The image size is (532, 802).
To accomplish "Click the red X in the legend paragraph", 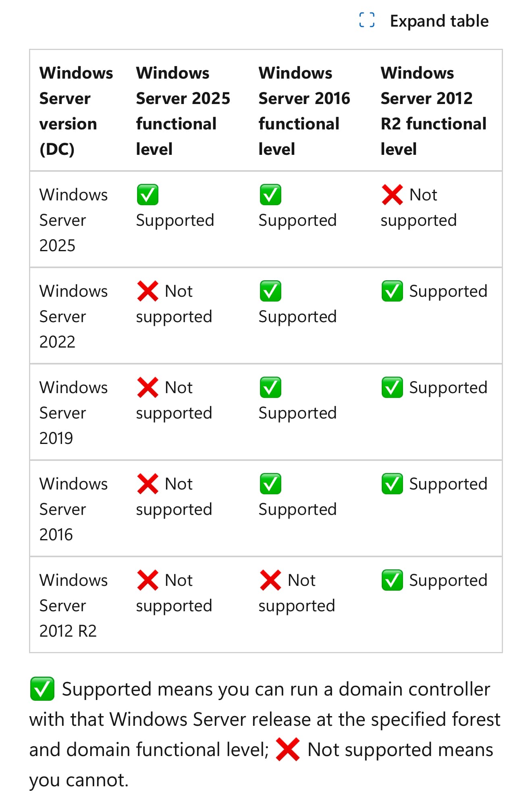I will coord(288,750).
